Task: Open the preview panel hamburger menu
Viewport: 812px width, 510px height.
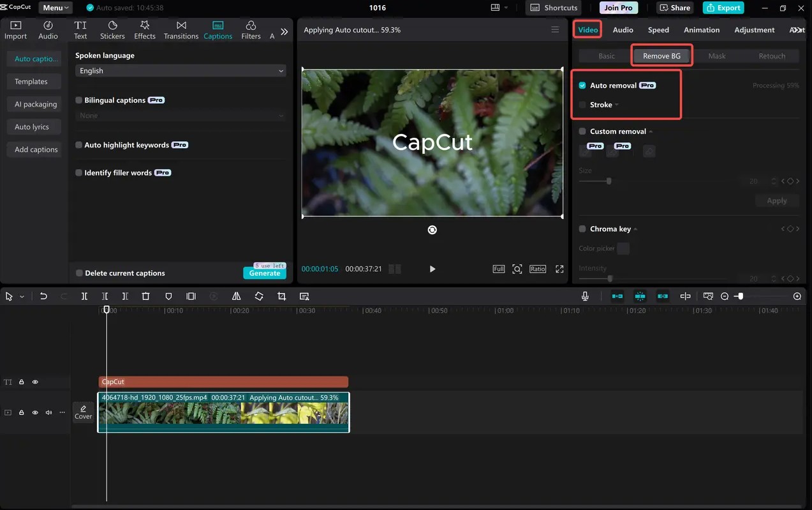Action: coord(555,30)
